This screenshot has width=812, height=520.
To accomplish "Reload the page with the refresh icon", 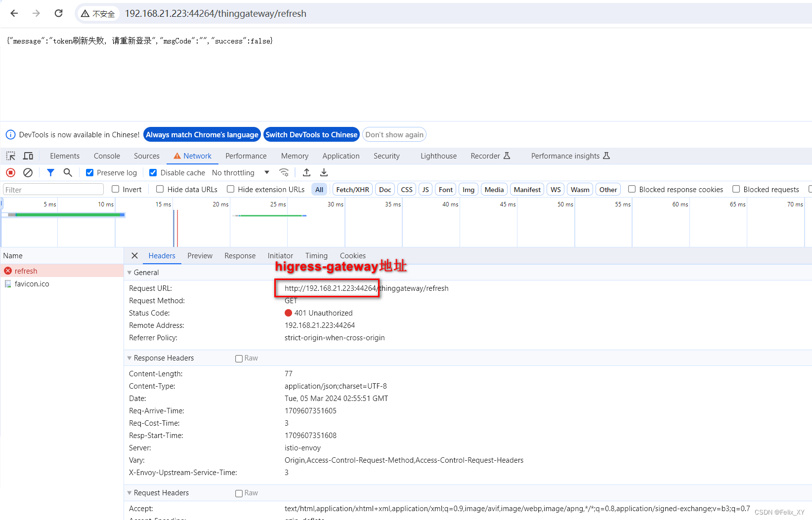I will 58,13.
